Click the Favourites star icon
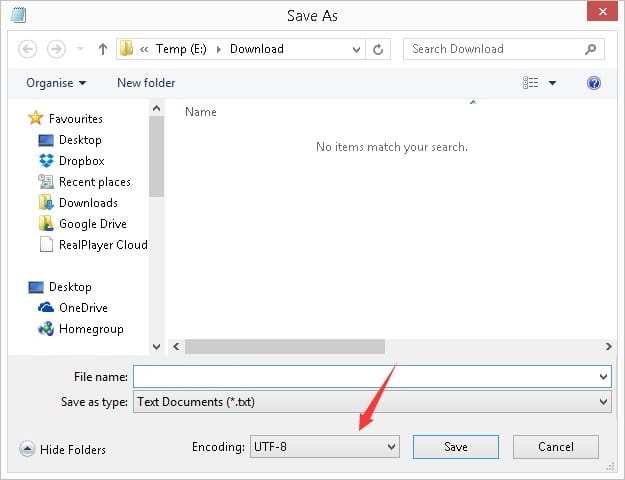 pyautogui.click(x=35, y=118)
